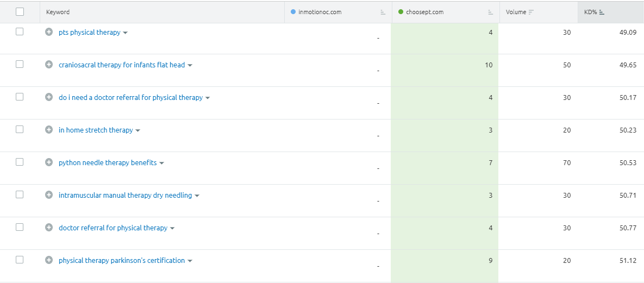Check the box for 'pts physical therapy' row
The image size is (644, 283).
pos(20,32)
